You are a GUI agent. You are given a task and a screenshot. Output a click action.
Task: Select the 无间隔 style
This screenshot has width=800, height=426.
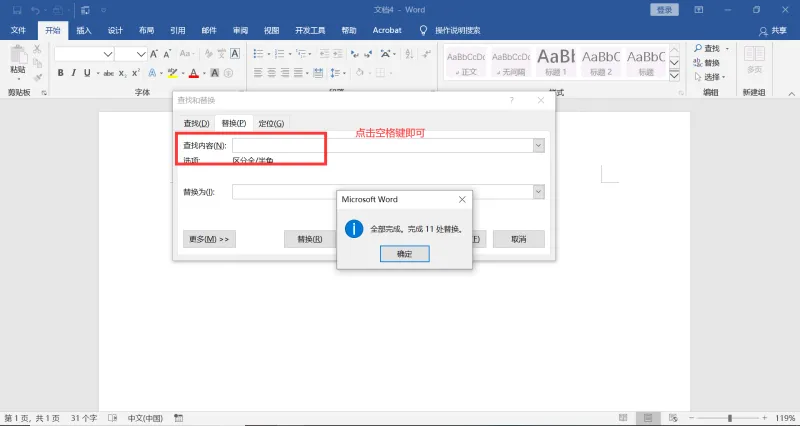tap(511, 62)
